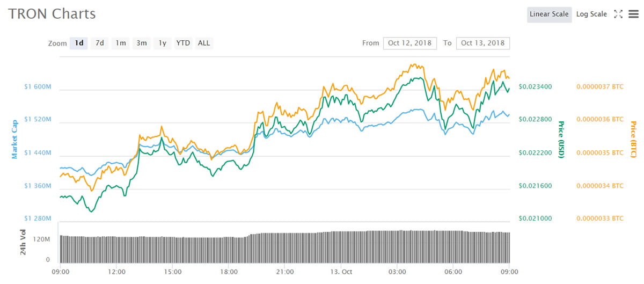Click the 0.0000037 BTC label
644x284 pixels.
point(600,86)
